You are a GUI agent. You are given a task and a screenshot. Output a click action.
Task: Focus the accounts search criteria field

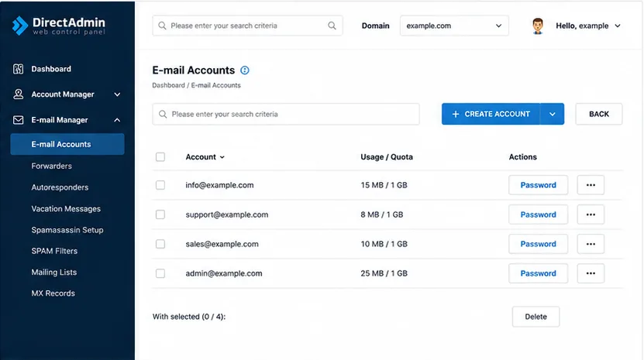point(286,114)
